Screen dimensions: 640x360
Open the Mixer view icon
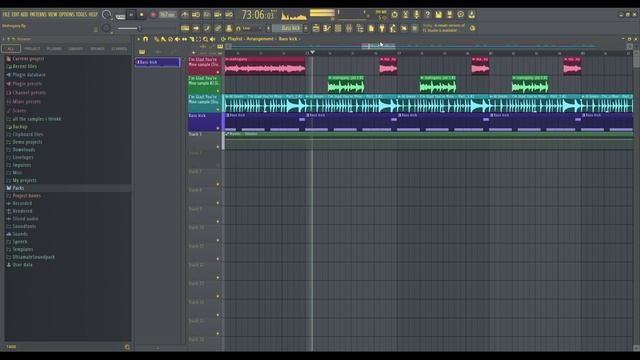(349, 28)
